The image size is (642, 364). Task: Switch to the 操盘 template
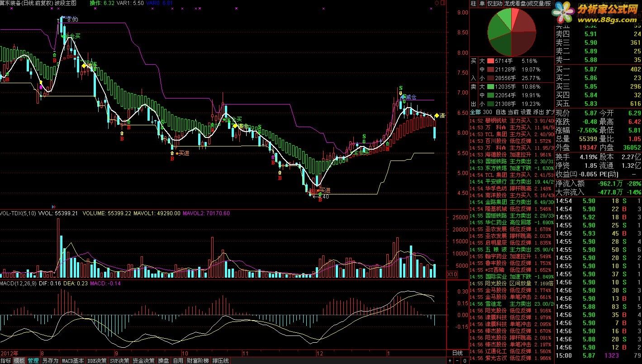[x=163, y=361]
